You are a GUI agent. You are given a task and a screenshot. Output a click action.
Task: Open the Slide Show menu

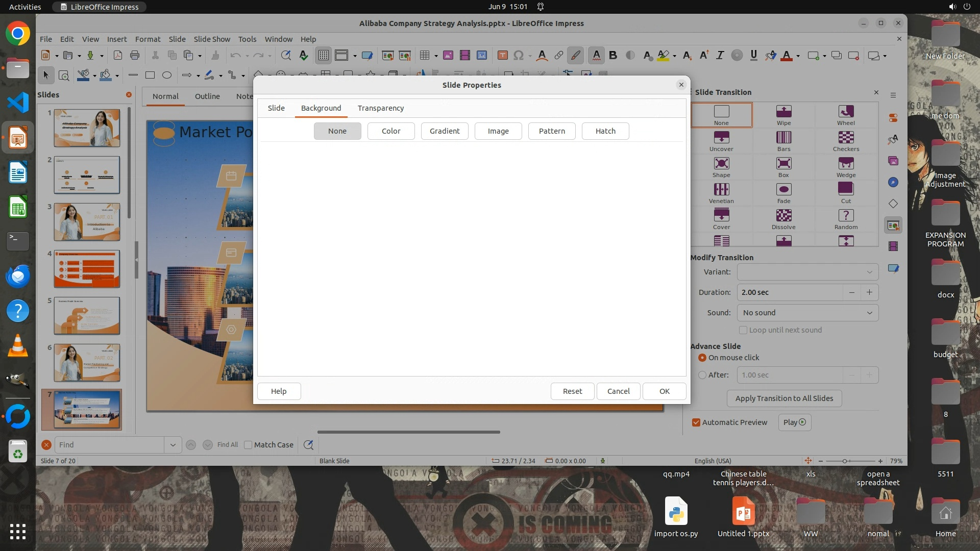(x=212, y=39)
